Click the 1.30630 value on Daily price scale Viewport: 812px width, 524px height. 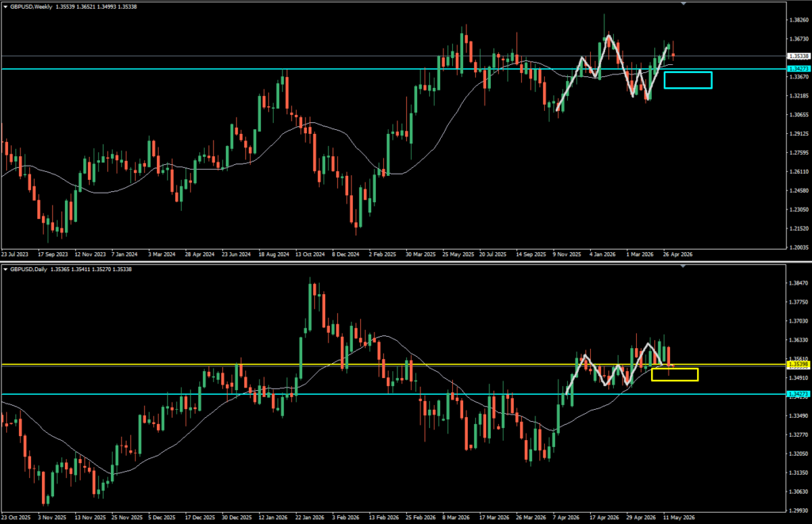point(799,492)
